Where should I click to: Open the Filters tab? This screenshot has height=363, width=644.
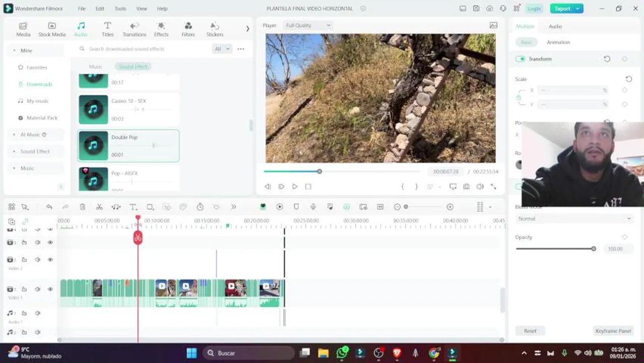(188, 30)
